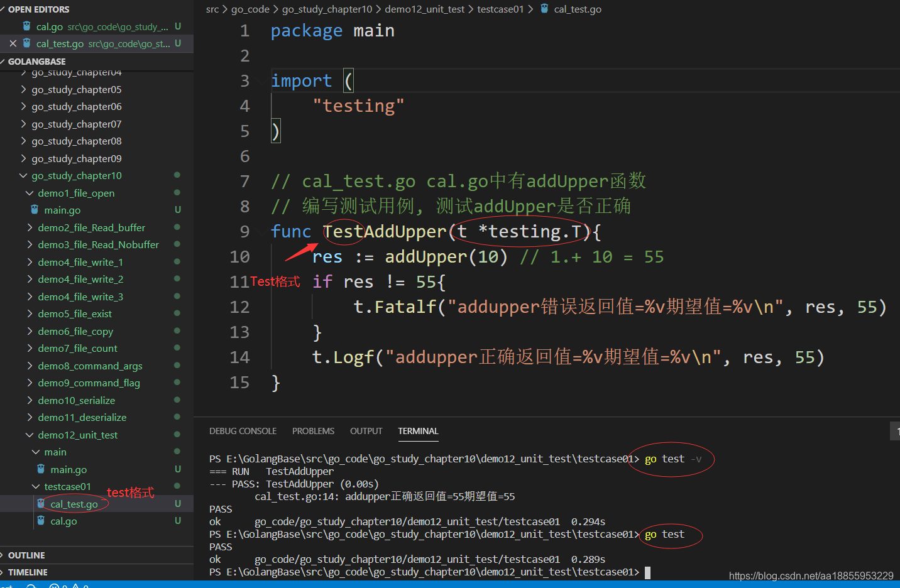Click the "testing" import string
The height and width of the screenshot is (588, 900).
pos(358,106)
